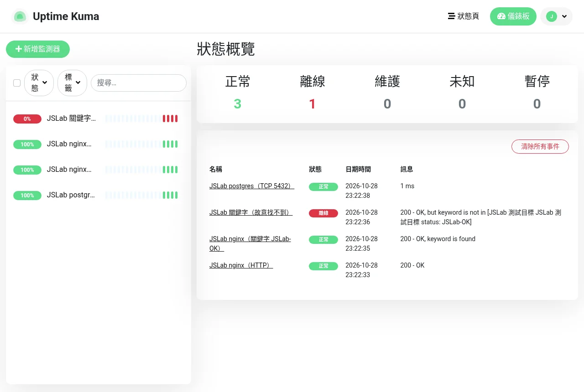Click 正常 badge in nginx HTTP row
Viewport: 584px width, 392px height.
(323, 266)
